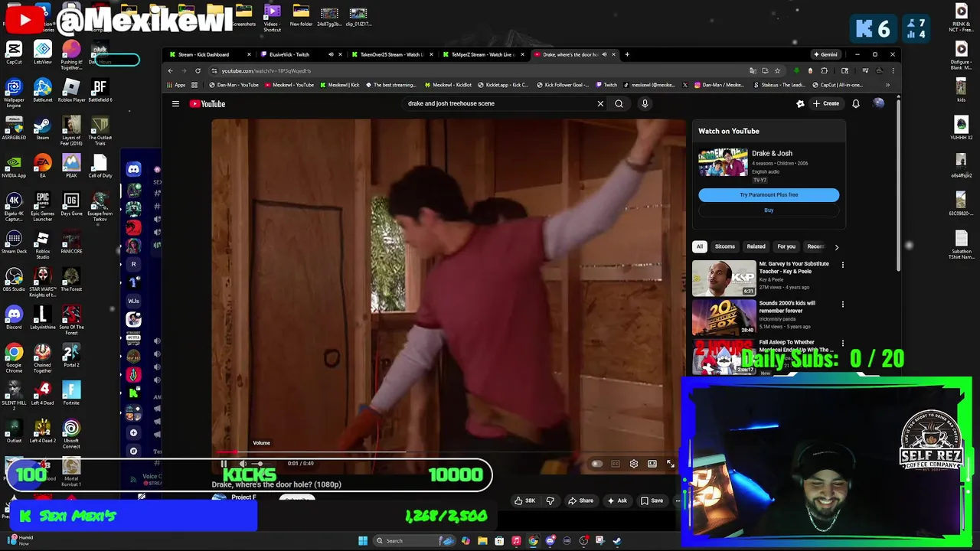
Task: Open the OBS Studio desktop icon
Action: pos(14,279)
